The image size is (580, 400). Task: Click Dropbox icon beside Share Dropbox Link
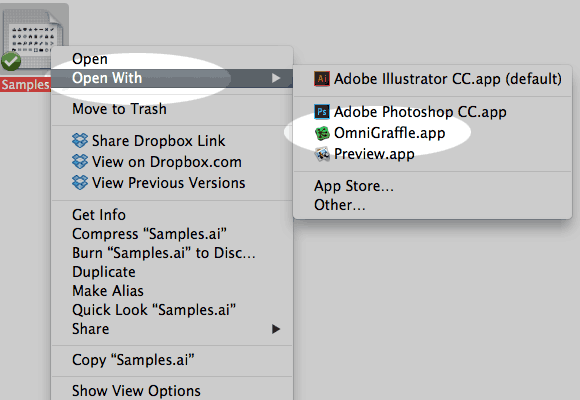80,141
